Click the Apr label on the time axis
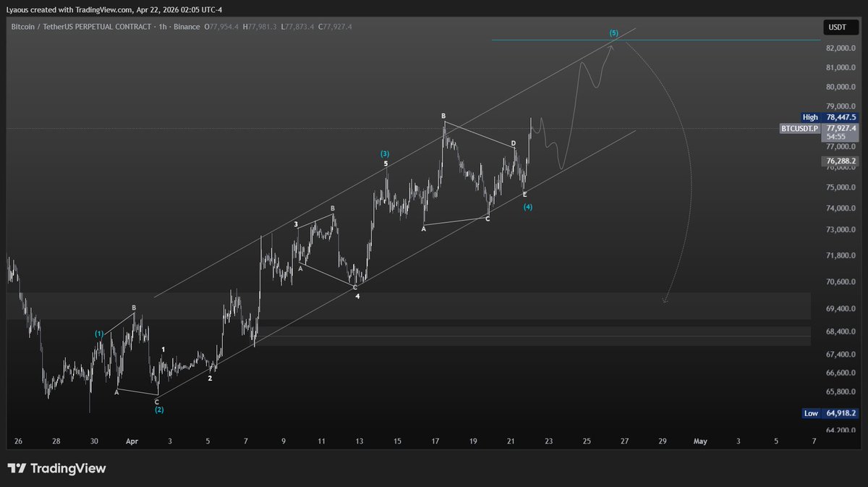Image resolution: width=868 pixels, height=487 pixels. tap(131, 440)
